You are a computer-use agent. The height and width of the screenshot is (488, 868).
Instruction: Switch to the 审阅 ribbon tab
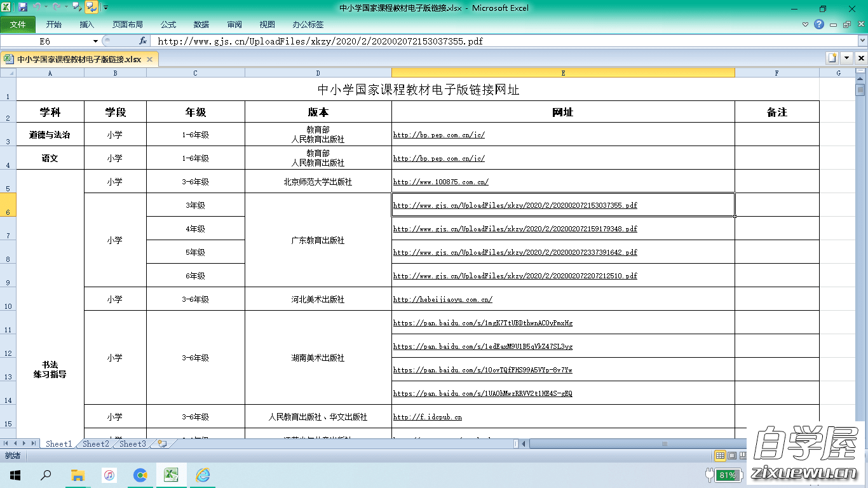coord(234,24)
